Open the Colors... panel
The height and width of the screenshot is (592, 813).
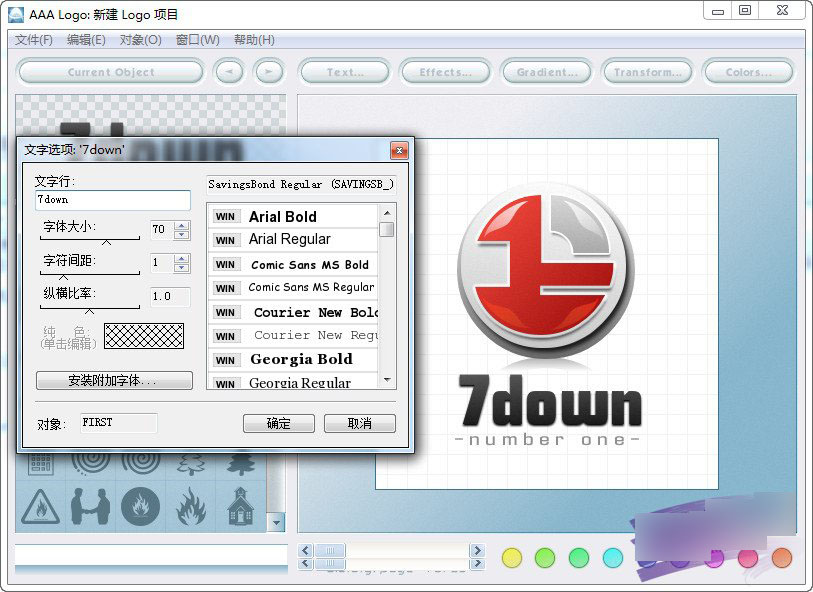(748, 72)
